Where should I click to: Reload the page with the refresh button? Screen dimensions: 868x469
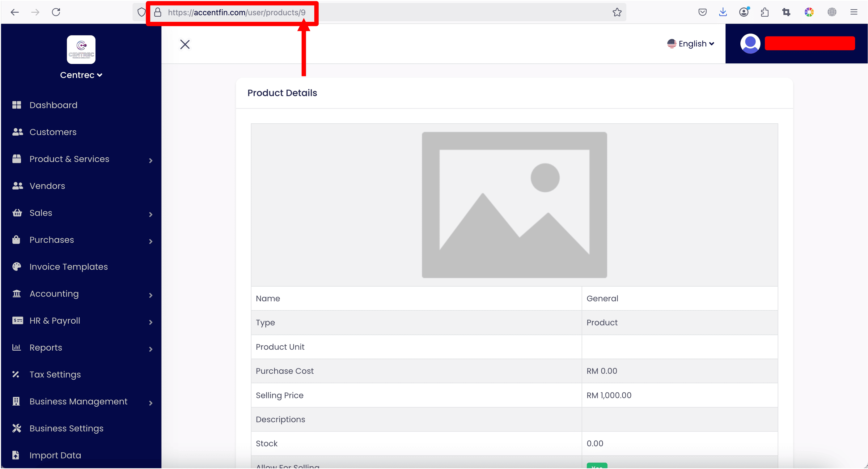point(56,12)
